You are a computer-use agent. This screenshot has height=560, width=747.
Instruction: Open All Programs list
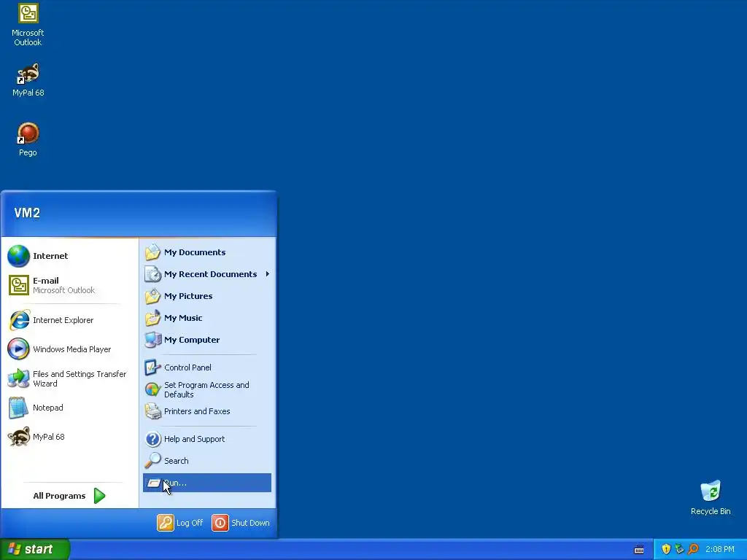click(x=70, y=496)
